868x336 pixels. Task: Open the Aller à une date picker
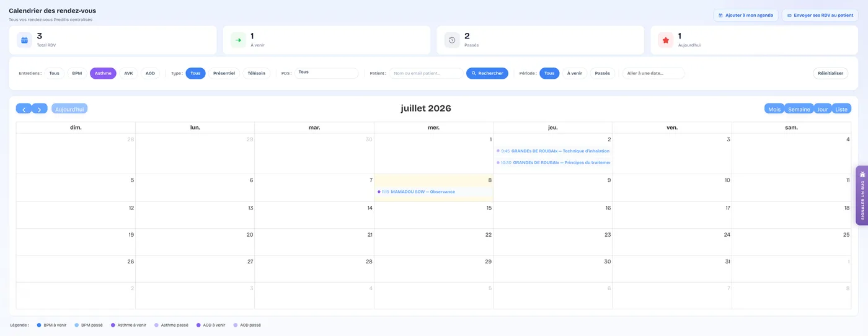tap(653, 73)
